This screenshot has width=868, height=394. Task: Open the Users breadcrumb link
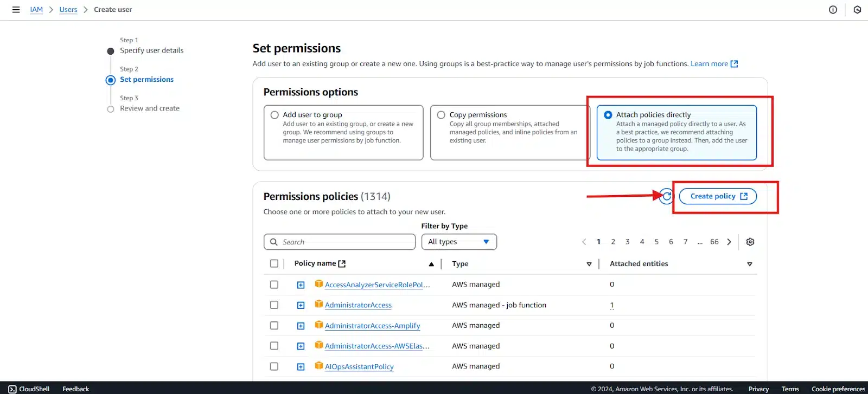tap(68, 10)
